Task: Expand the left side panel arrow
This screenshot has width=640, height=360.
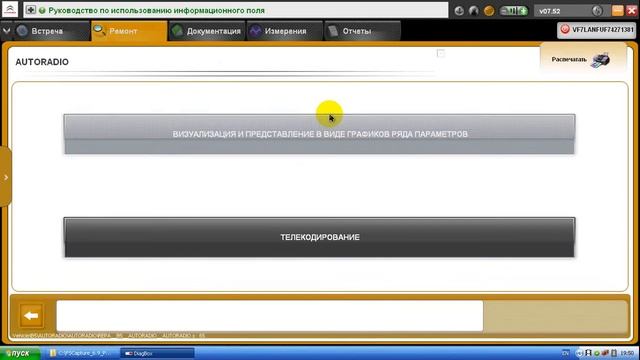Action: pyautogui.click(x=5, y=178)
